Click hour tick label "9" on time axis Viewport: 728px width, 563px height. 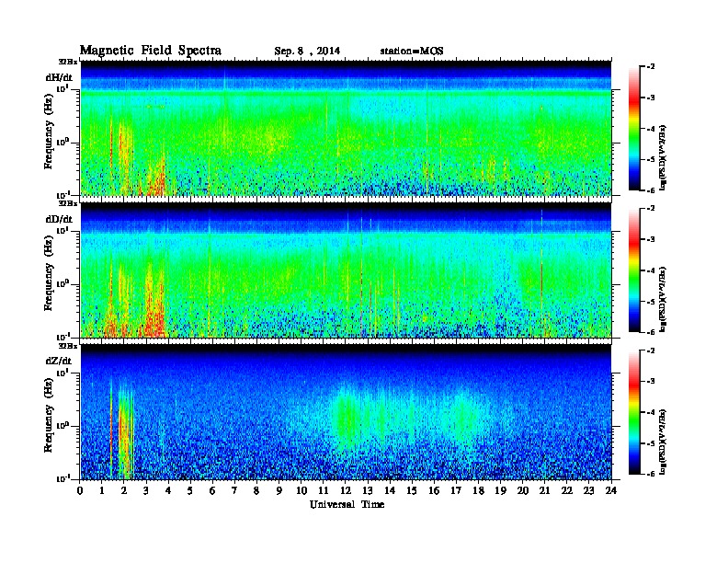pyautogui.click(x=279, y=490)
